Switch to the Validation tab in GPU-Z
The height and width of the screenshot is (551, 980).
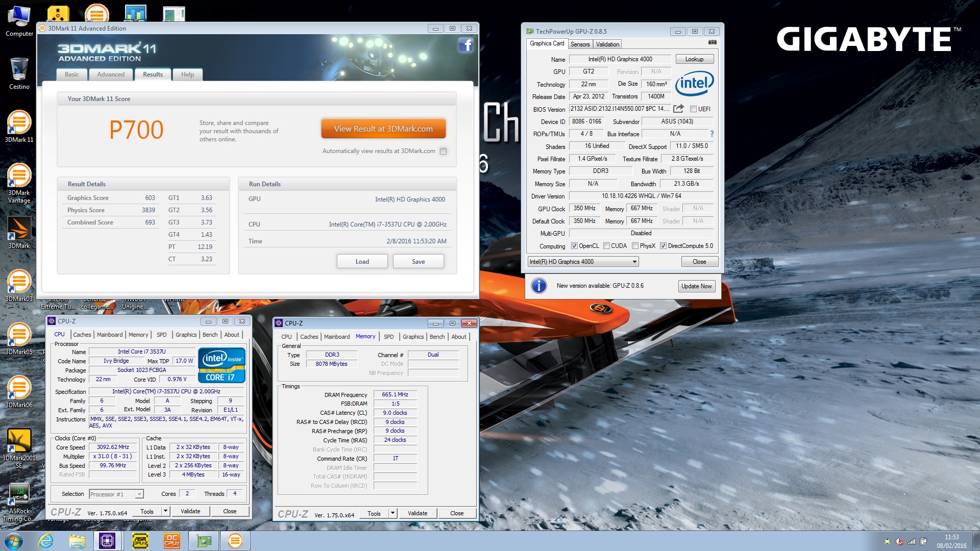pos(607,44)
